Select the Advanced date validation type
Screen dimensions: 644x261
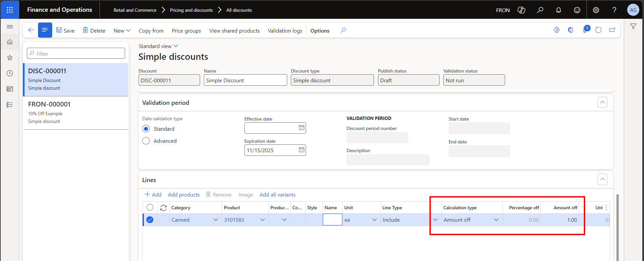[x=146, y=141]
